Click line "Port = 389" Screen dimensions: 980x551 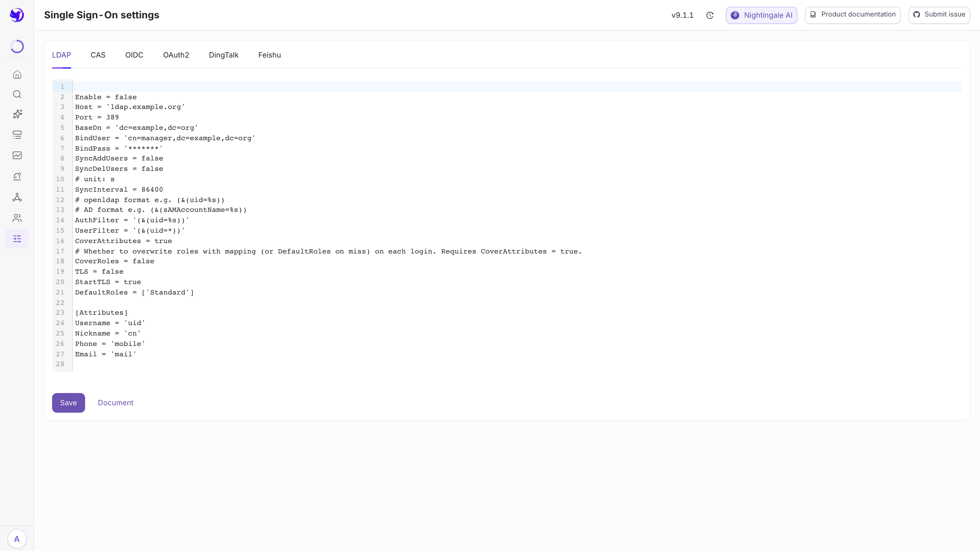[97, 117]
